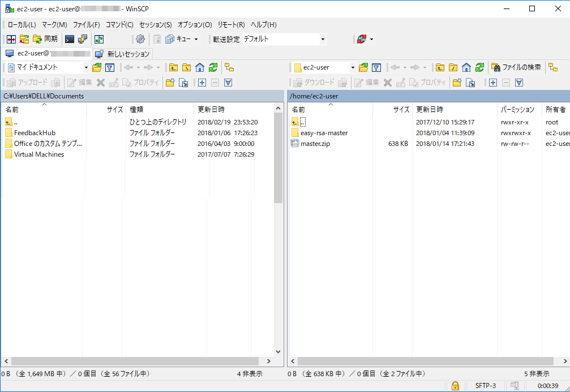Open the ファイル(F) menu

[x=87, y=25]
